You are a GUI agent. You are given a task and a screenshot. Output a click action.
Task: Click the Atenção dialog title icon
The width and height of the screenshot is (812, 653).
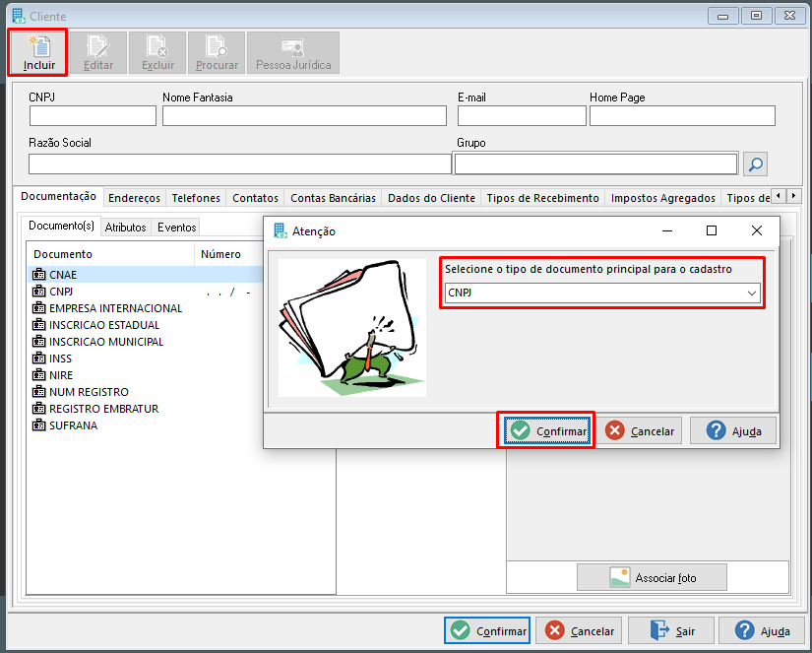(281, 230)
